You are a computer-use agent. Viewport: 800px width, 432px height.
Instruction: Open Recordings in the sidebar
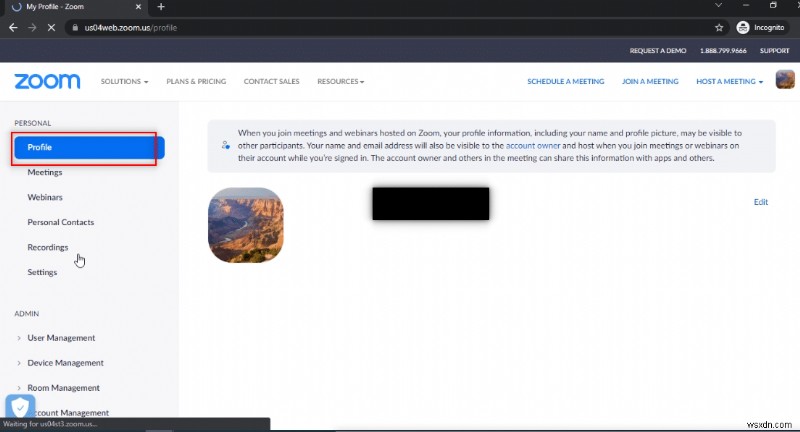pos(47,247)
